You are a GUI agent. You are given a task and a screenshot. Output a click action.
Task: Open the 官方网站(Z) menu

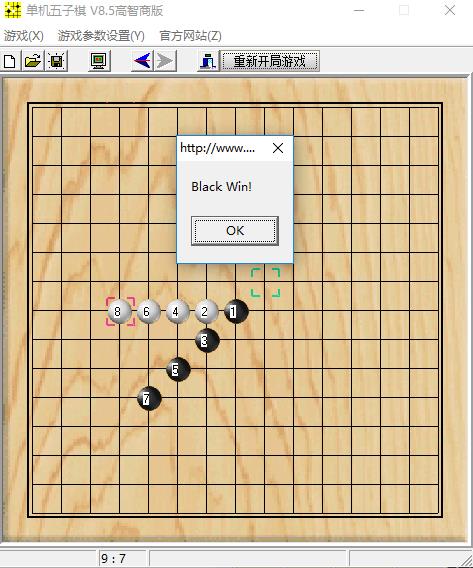pyautogui.click(x=191, y=36)
